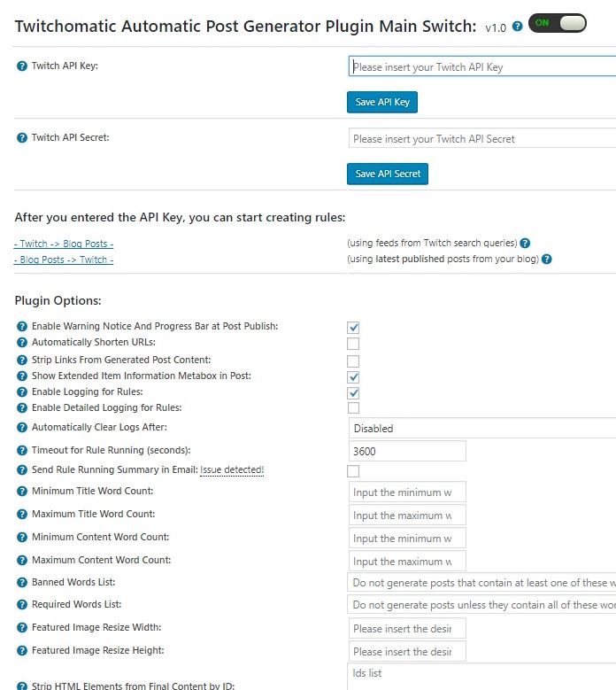Click the v1.0 version label
The height and width of the screenshot is (690, 616).
pyautogui.click(x=496, y=27)
